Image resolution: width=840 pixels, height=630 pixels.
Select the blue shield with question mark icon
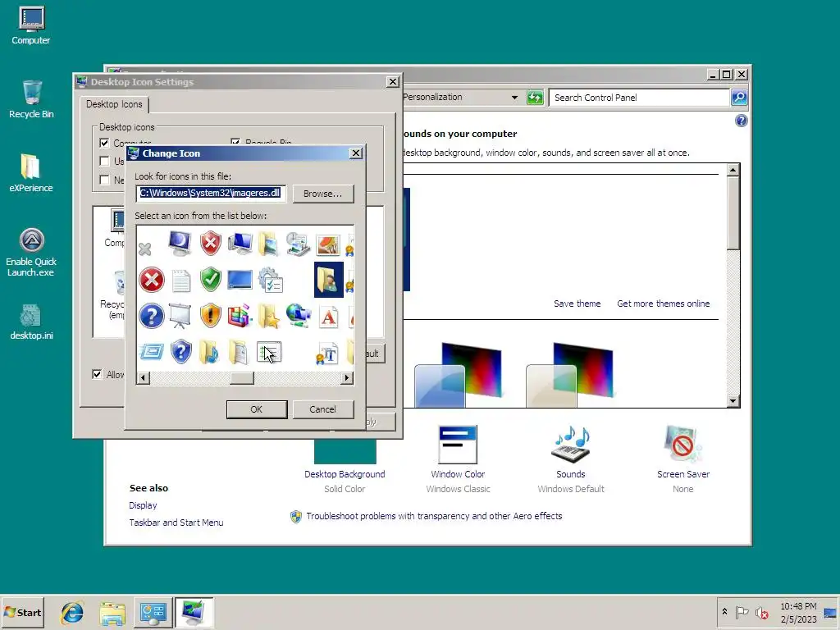(181, 353)
